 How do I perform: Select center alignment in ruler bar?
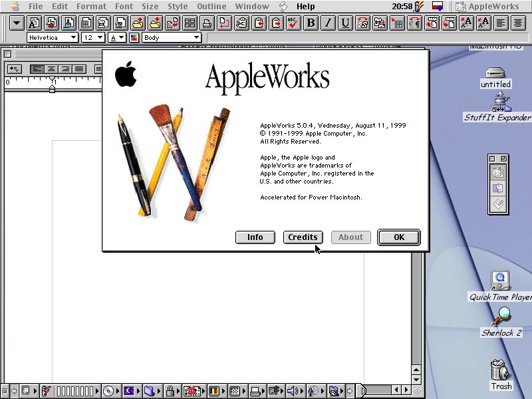click(51, 69)
